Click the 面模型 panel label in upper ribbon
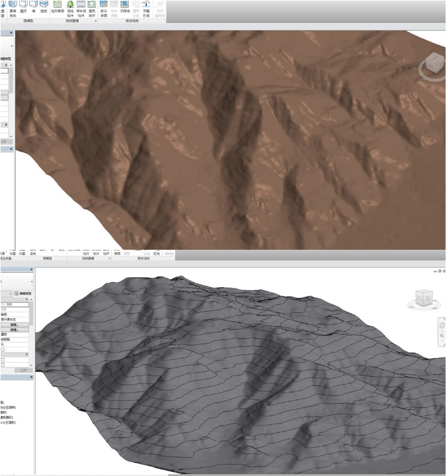The width and height of the screenshot is (448, 476). point(28,21)
